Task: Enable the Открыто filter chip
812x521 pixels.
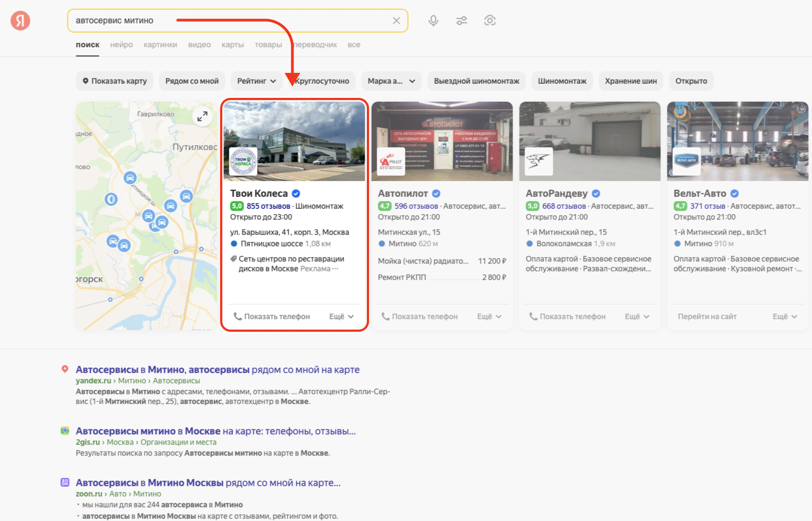Action: pyautogui.click(x=691, y=81)
